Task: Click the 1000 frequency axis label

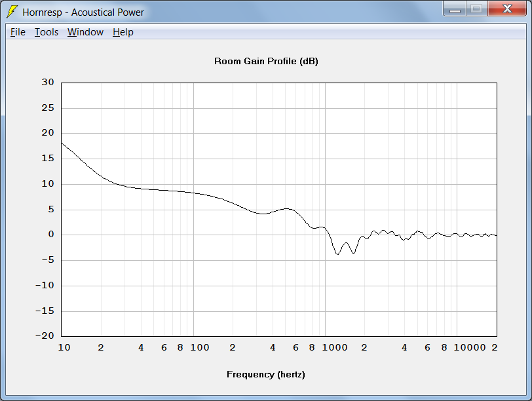Action: point(335,347)
